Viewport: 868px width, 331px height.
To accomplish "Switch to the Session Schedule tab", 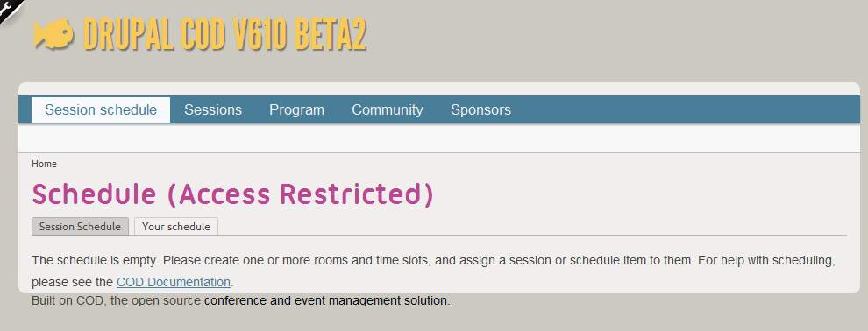I will (81, 227).
